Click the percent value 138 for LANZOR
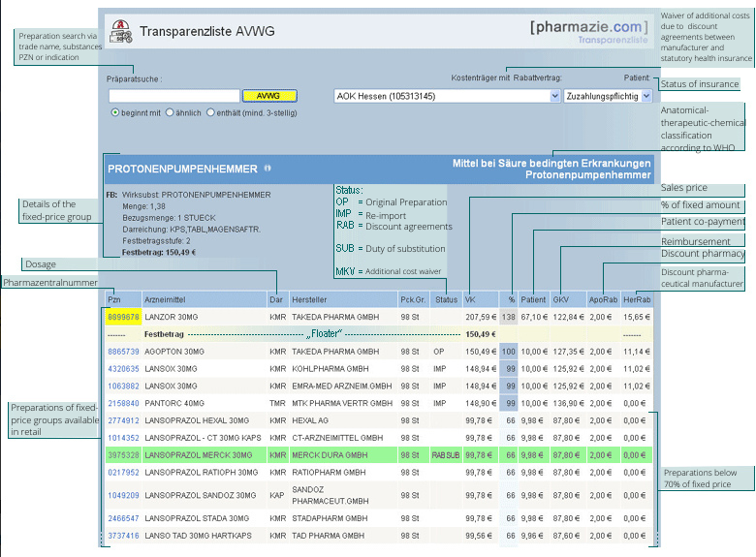756x557 pixels. coord(509,317)
